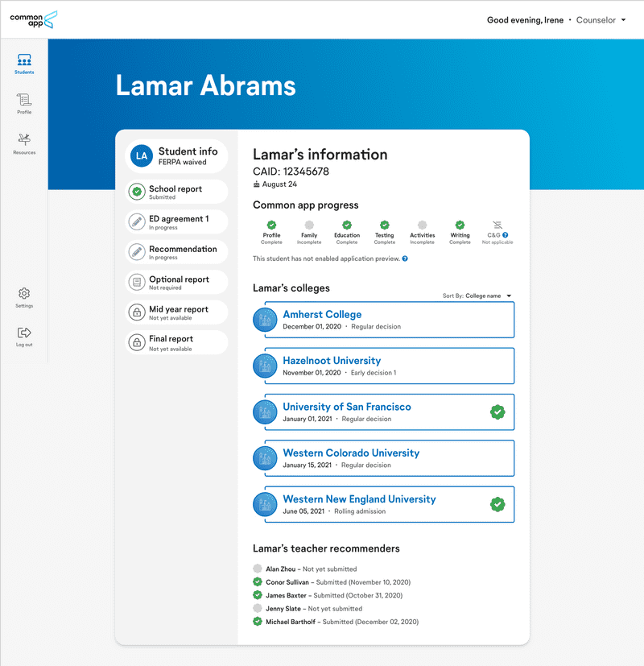Toggle the Student info FERPA waived status
The image size is (644, 666).
(x=176, y=155)
